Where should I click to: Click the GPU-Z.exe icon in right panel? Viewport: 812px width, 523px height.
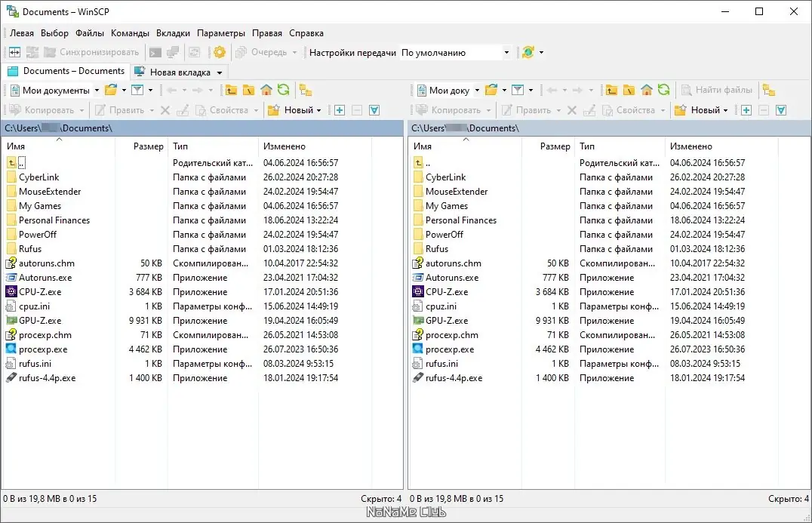418,321
